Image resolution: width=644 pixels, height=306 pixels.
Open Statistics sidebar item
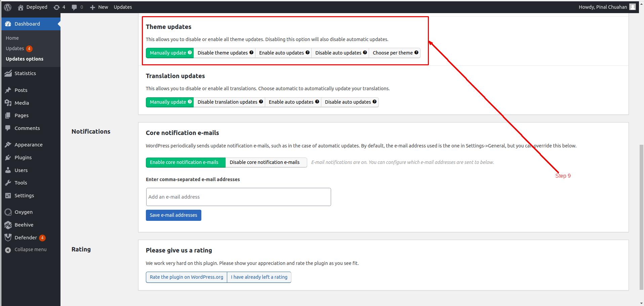pyautogui.click(x=31, y=73)
